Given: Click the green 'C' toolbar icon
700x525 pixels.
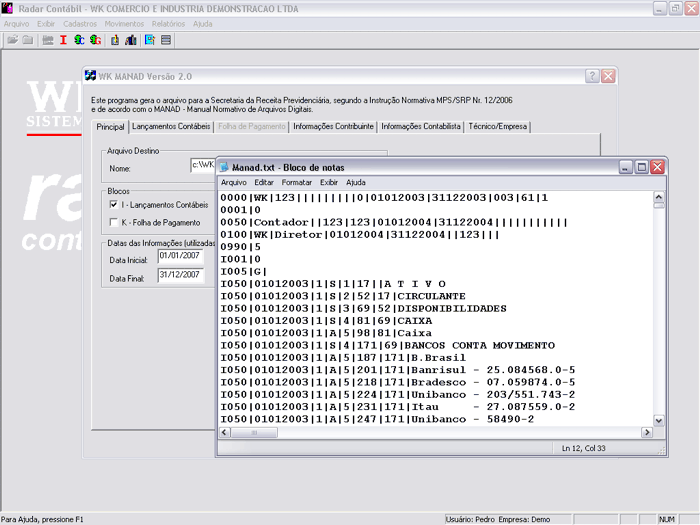Looking at the screenshot, I should click(x=79, y=40).
